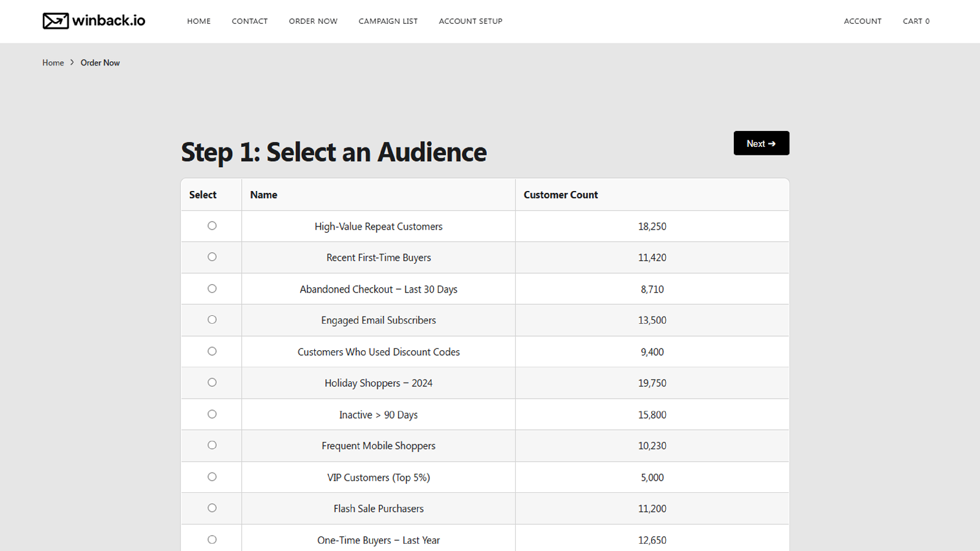Select High-Value Repeat Customers audience
980x551 pixels.
(x=211, y=225)
